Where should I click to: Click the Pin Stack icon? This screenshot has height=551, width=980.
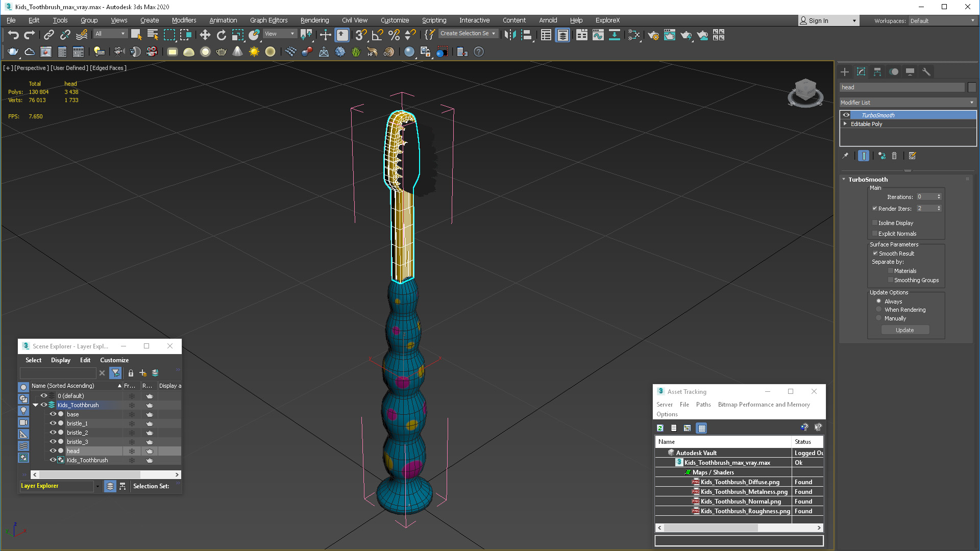(845, 156)
